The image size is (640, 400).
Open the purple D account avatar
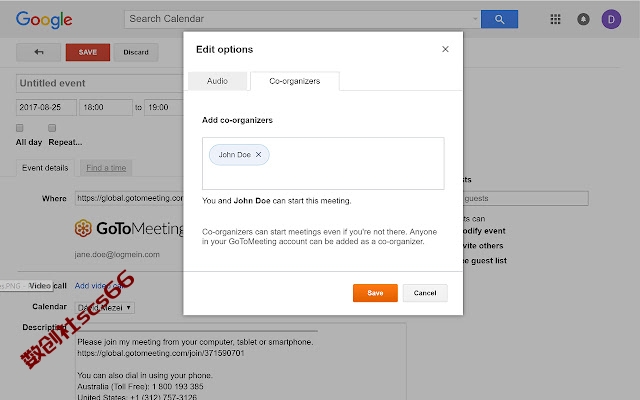pos(611,19)
